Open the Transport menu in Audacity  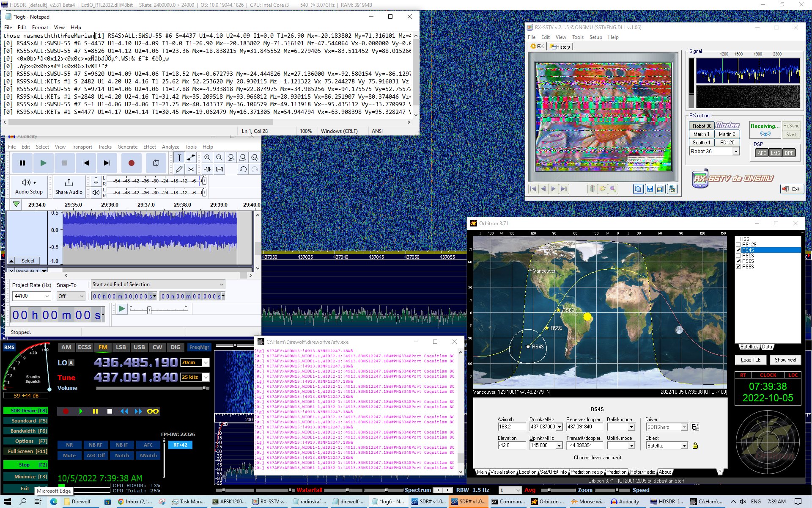click(82, 147)
